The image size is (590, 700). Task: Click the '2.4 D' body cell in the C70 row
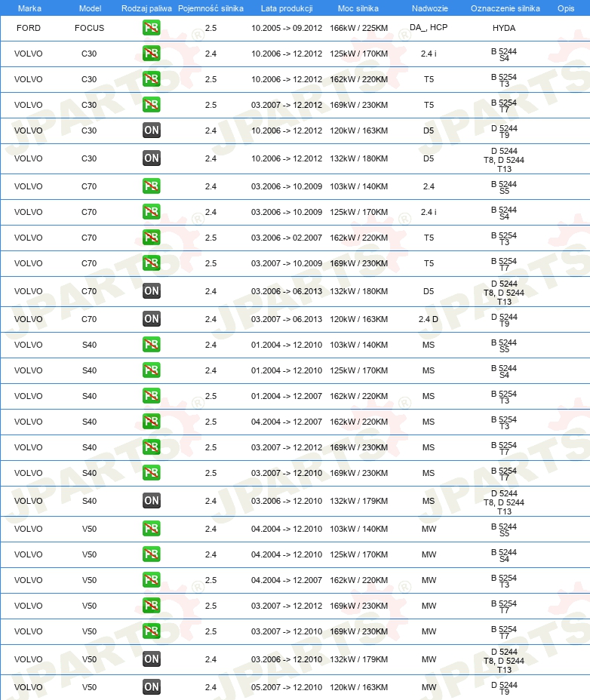click(x=429, y=319)
